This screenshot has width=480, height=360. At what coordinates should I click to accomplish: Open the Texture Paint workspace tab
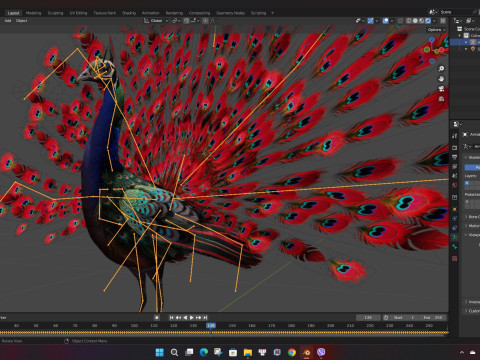pos(104,13)
